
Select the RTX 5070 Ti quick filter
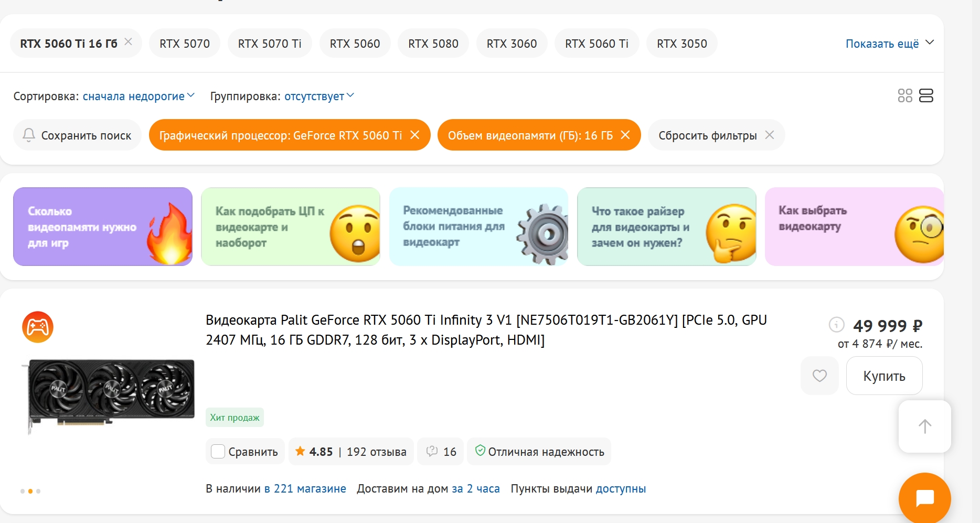[270, 44]
